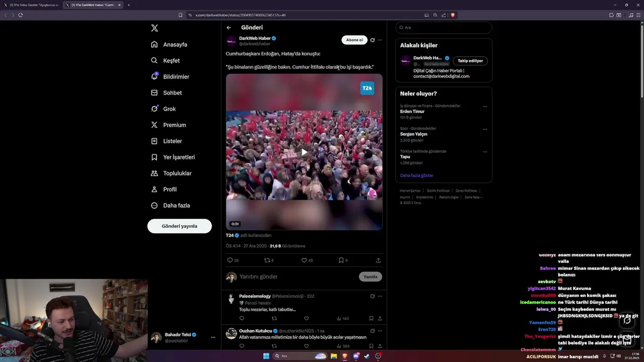Open Bildirimler notifications
Viewport: 644px width, 362px height.
[170, 76]
